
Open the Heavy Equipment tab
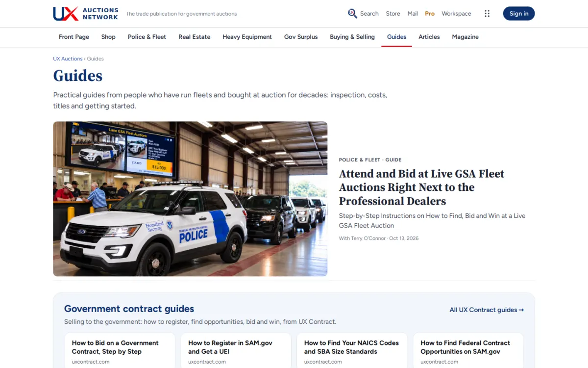click(247, 37)
